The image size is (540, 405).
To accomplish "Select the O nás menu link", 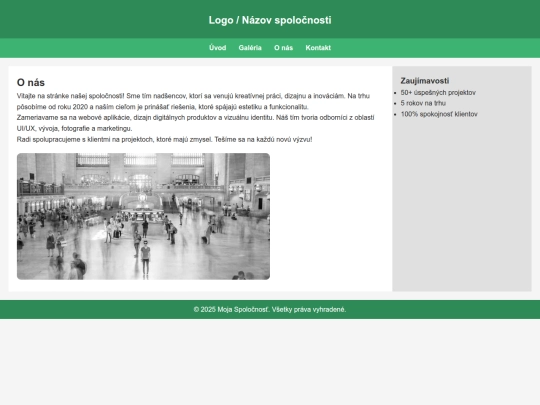I will click(283, 48).
